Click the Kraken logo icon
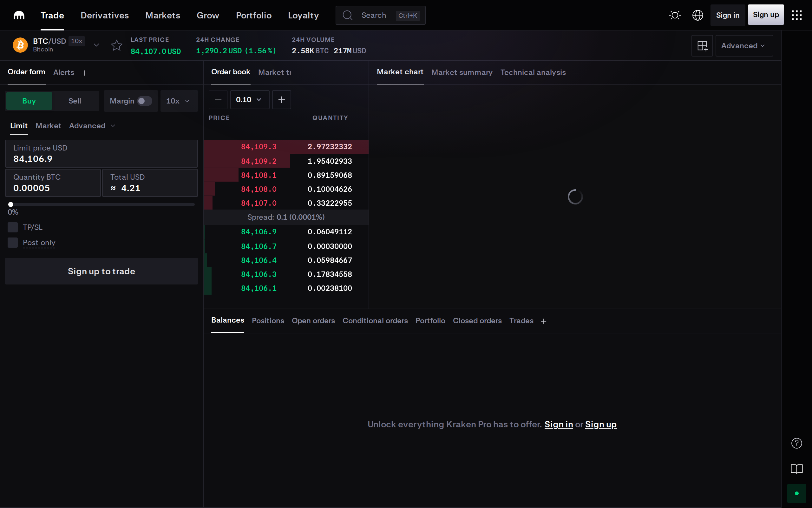The image size is (812, 508). 19,15
